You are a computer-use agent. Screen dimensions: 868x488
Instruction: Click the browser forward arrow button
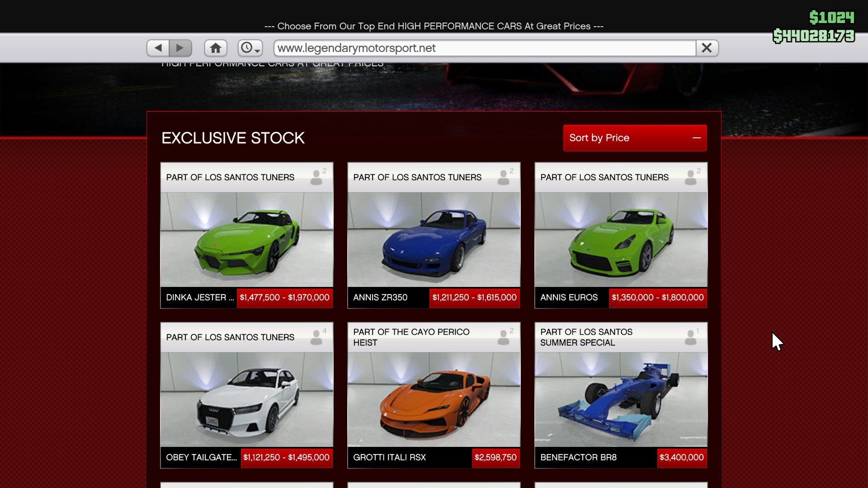point(180,48)
